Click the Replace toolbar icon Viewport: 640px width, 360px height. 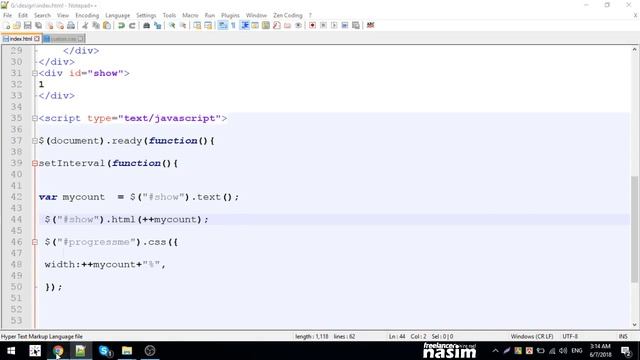tap(157, 25)
